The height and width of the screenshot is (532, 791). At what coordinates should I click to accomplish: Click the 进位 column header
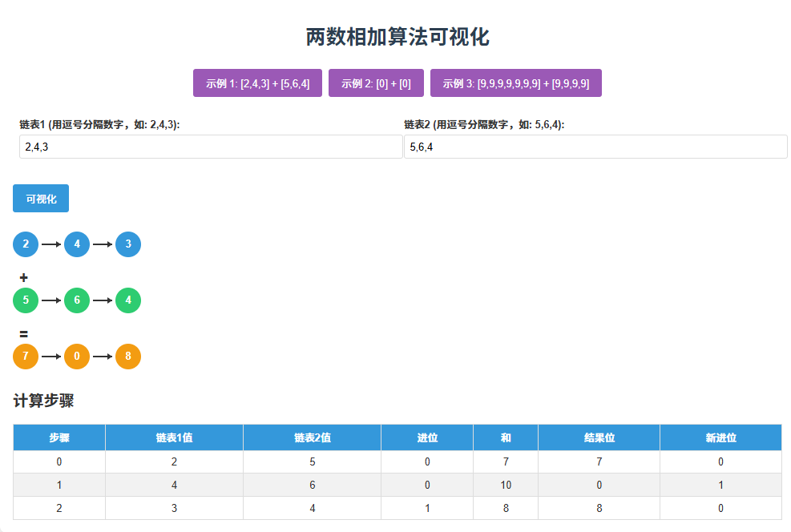pyautogui.click(x=427, y=437)
